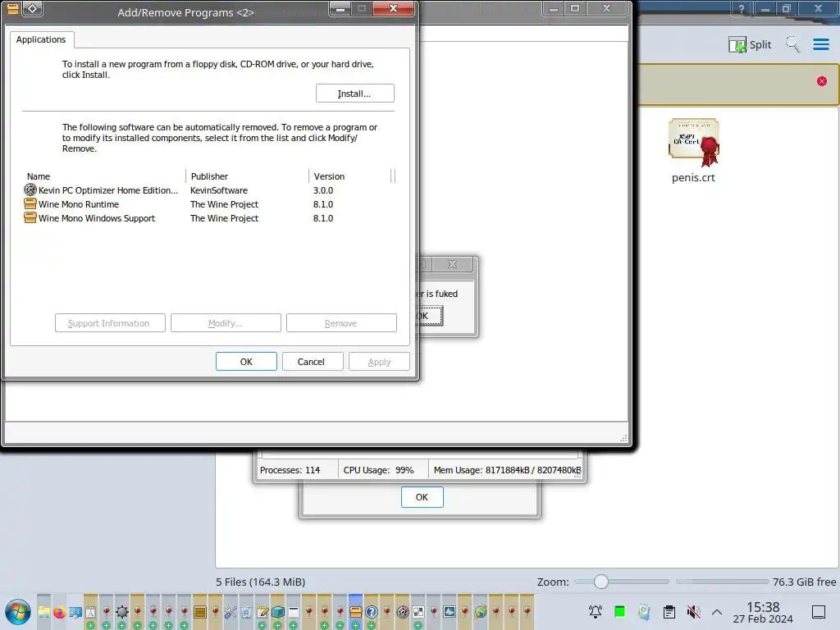Click the Kevin PC Optimizer row icon
The height and width of the screenshot is (630, 840).
30,189
